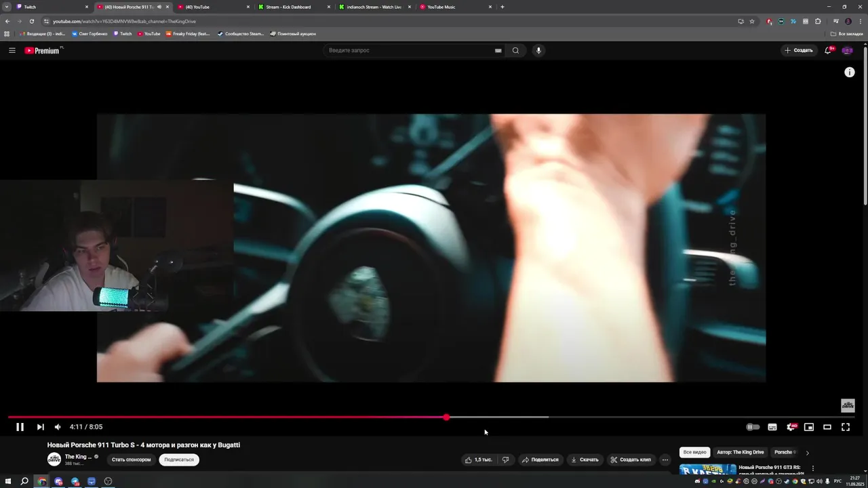Open more actions ellipsis under video

665,460
